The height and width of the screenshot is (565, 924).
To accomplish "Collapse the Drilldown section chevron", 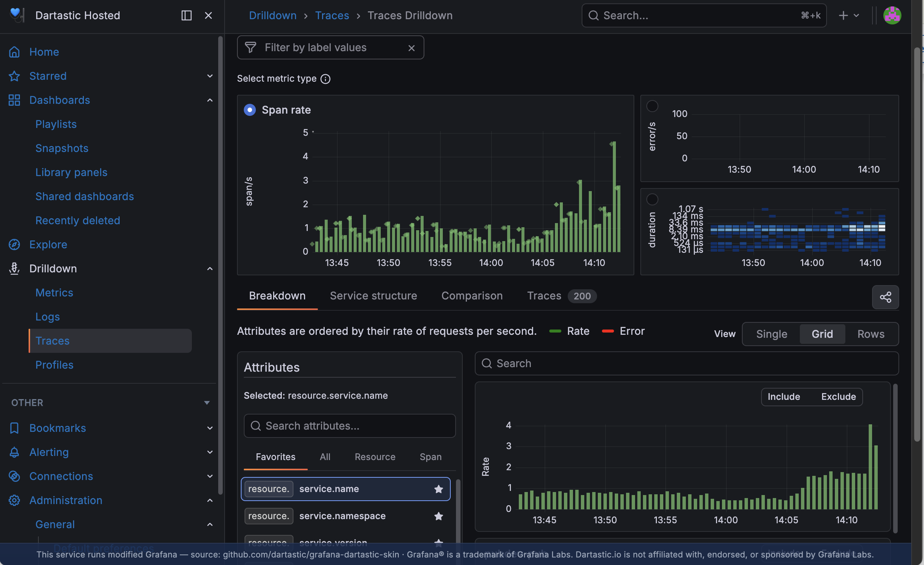I will pos(210,269).
